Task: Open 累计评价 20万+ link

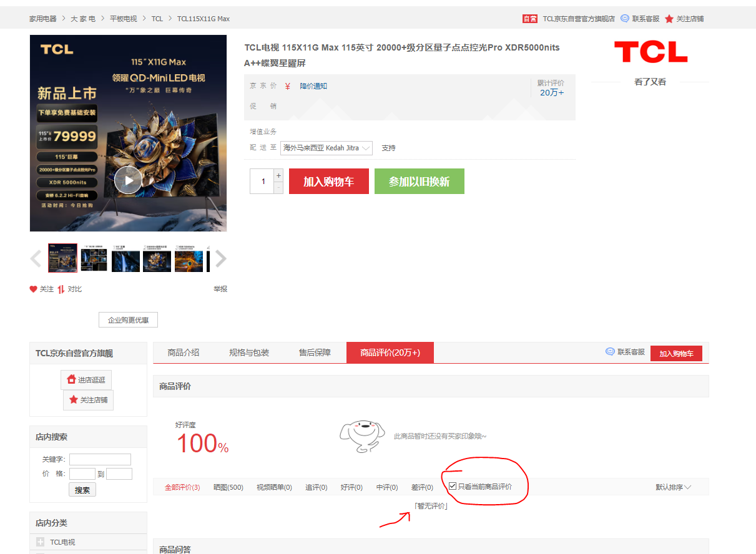Action: (x=552, y=92)
